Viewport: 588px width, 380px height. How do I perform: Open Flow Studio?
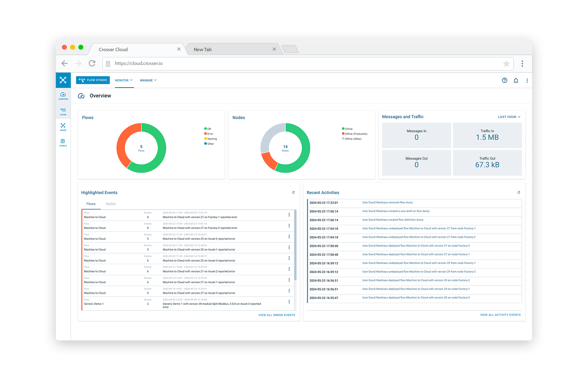pos(93,80)
